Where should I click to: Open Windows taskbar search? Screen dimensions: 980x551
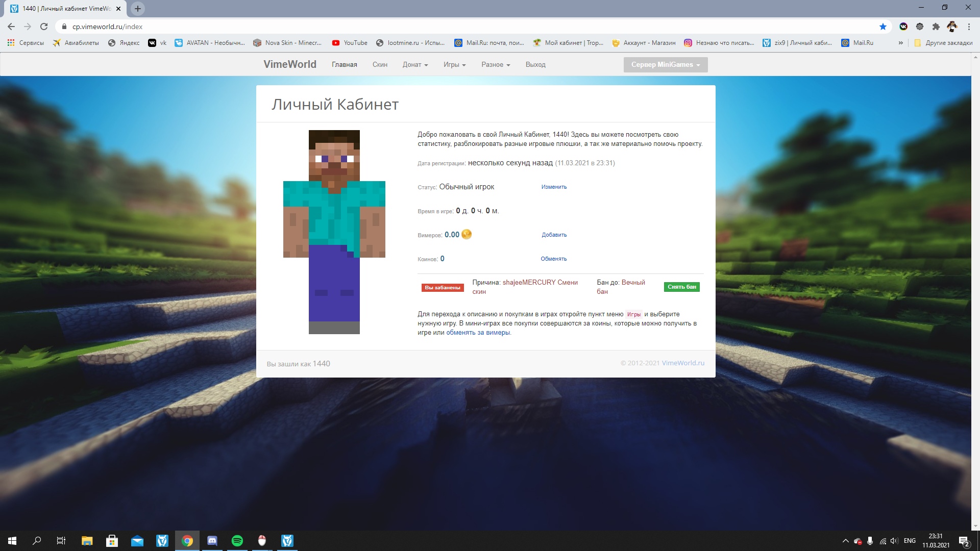[x=37, y=541]
